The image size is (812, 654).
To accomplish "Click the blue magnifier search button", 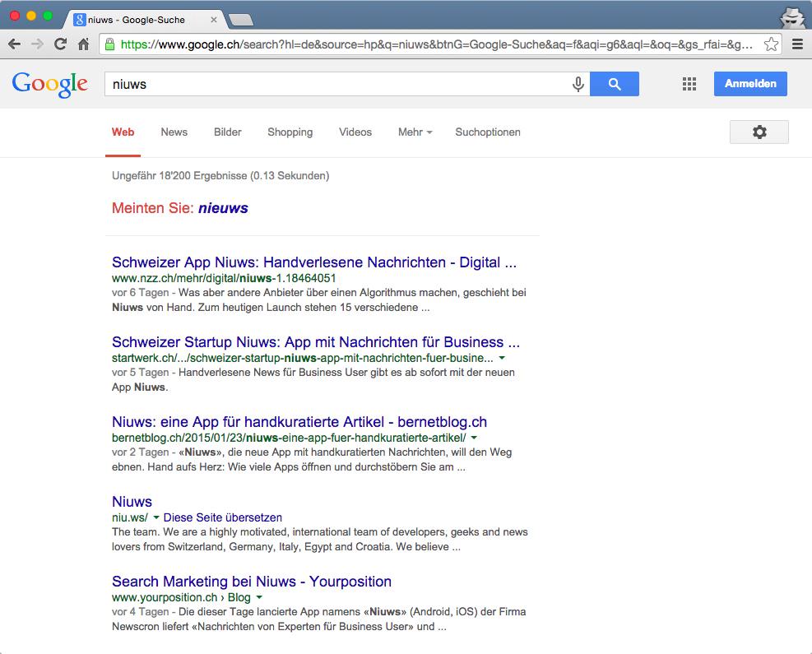I will (615, 84).
